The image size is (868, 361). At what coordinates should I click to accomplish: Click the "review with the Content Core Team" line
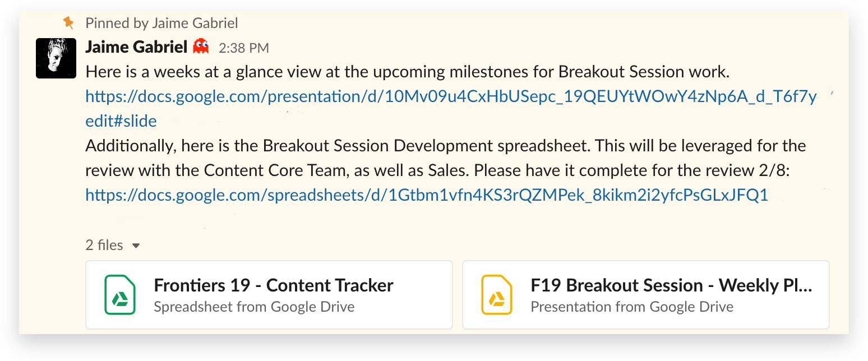pyautogui.click(x=437, y=170)
